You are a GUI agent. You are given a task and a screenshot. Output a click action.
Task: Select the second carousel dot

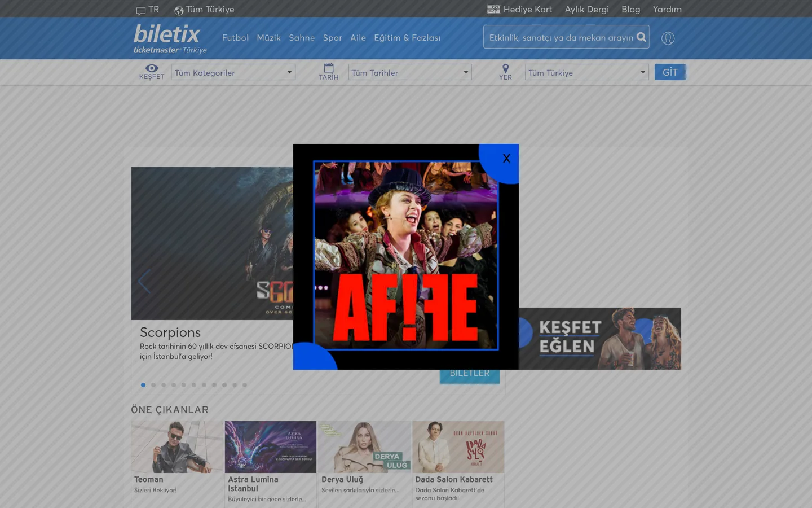coord(153,385)
